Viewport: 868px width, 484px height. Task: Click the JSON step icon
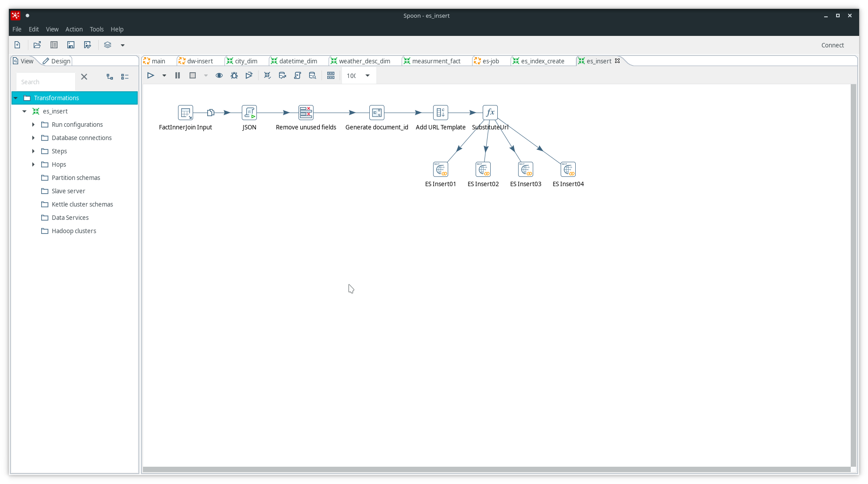point(248,113)
